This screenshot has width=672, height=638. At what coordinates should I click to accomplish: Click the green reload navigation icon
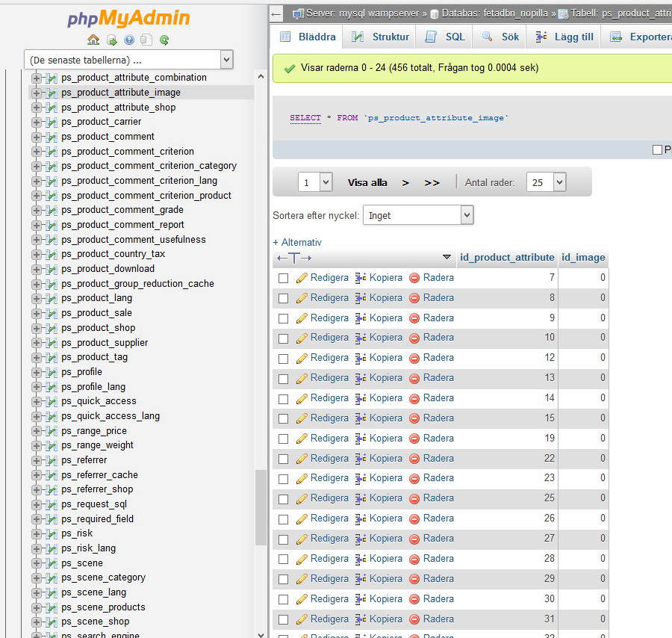coord(164,40)
